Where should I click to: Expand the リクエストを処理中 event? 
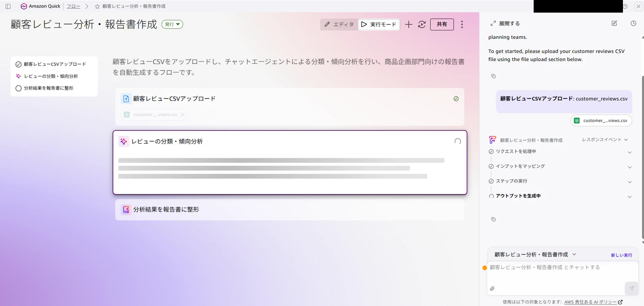pos(630,152)
